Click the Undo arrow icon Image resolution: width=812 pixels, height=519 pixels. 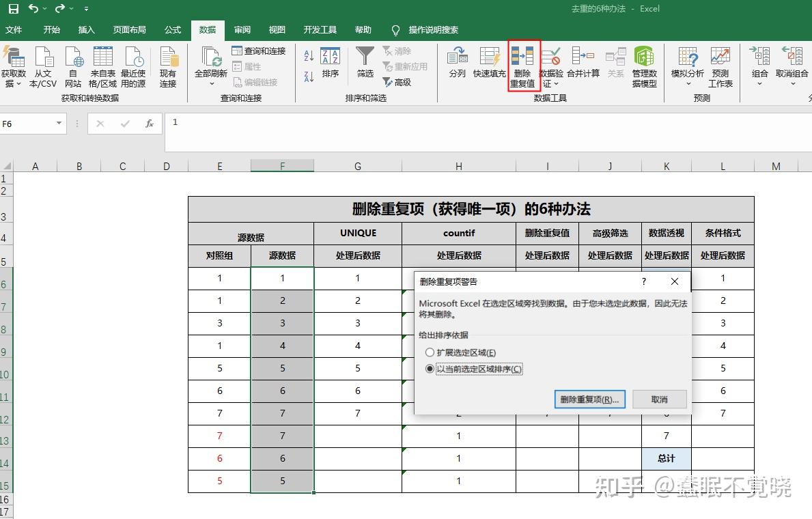[x=33, y=8]
